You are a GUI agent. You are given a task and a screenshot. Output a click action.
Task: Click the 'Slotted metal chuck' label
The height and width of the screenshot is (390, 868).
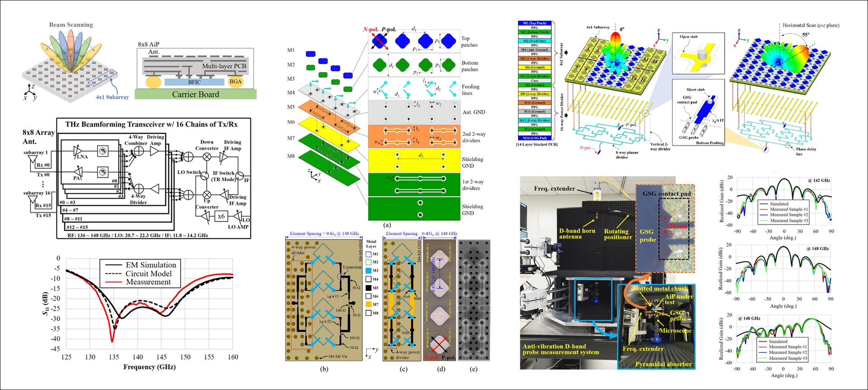(660, 288)
